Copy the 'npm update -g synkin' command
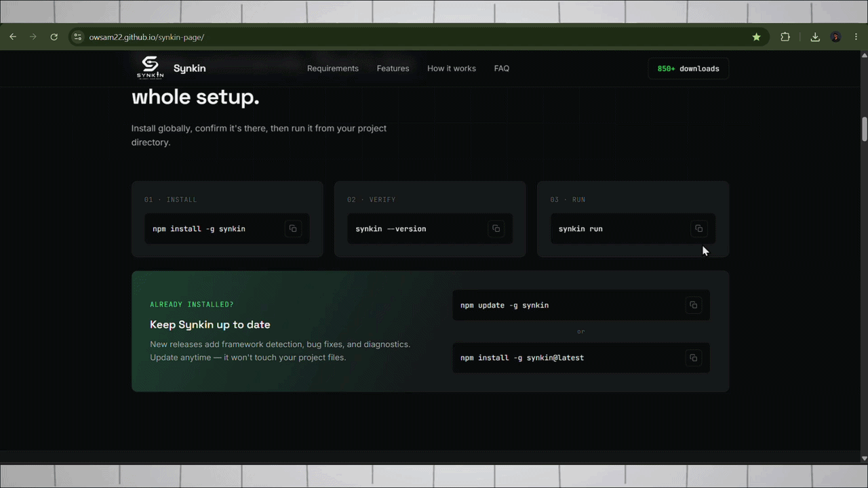The width and height of the screenshot is (868, 488). (x=693, y=305)
